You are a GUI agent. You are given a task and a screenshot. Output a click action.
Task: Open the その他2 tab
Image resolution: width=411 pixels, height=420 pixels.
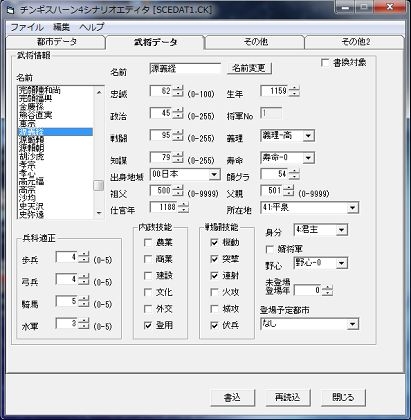[x=355, y=42]
